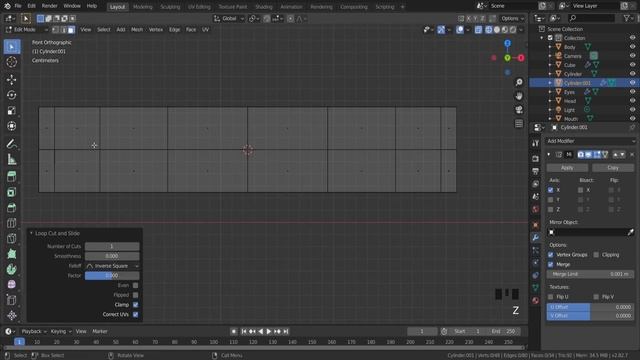Toggle camera view icon
The height and width of the screenshot is (360, 640).
coord(519,110)
